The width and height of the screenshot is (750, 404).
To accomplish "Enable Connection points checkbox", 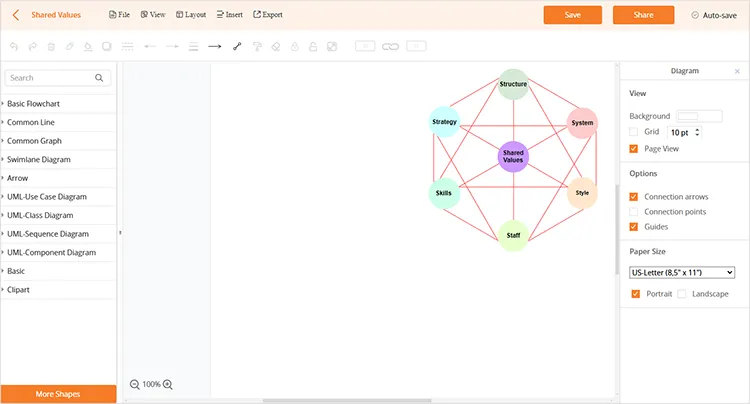I will [634, 212].
